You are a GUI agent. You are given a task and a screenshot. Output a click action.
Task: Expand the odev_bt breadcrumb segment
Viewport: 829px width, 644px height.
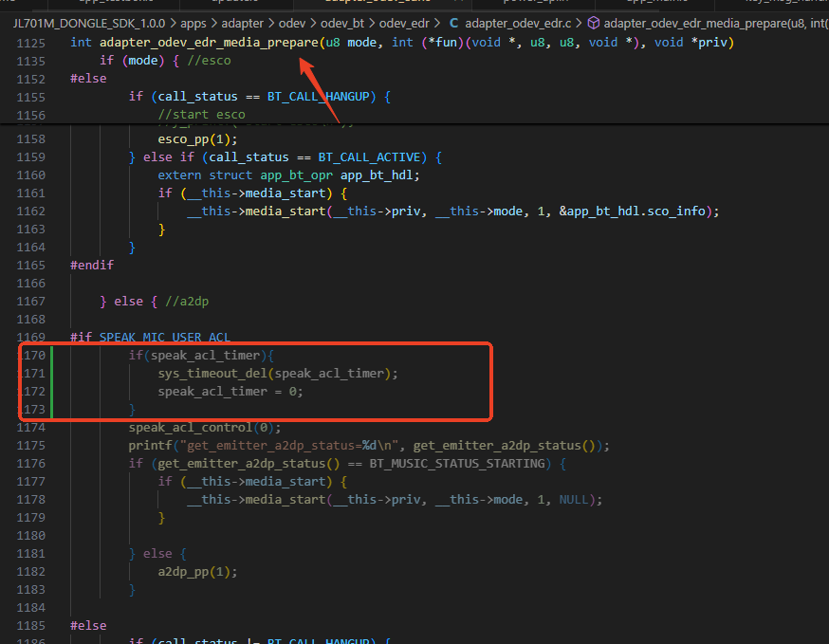[342, 24]
